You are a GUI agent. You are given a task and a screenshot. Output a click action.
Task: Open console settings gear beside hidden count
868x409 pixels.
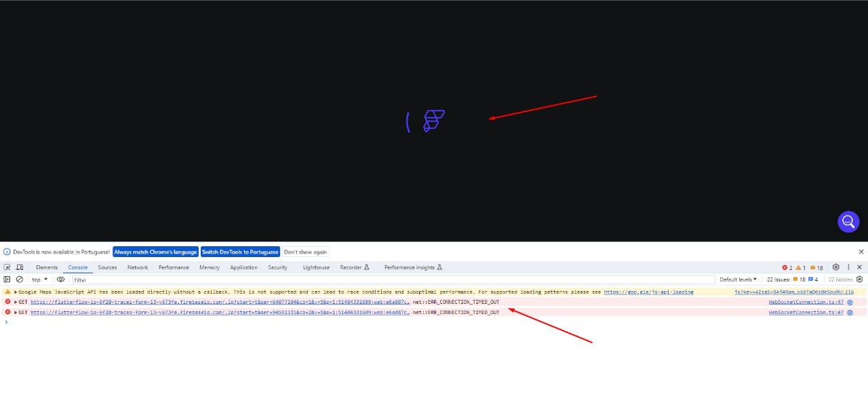coord(860,279)
